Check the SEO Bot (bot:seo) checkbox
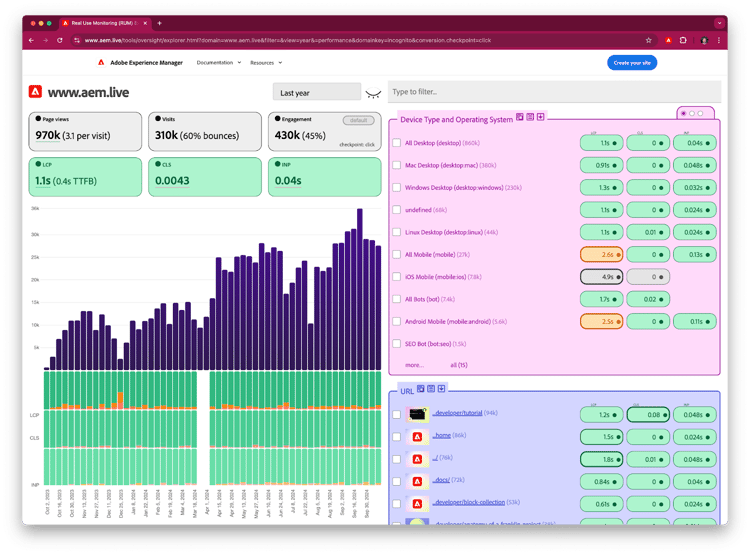This screenshot has width=750, height=554. [397, 343]
